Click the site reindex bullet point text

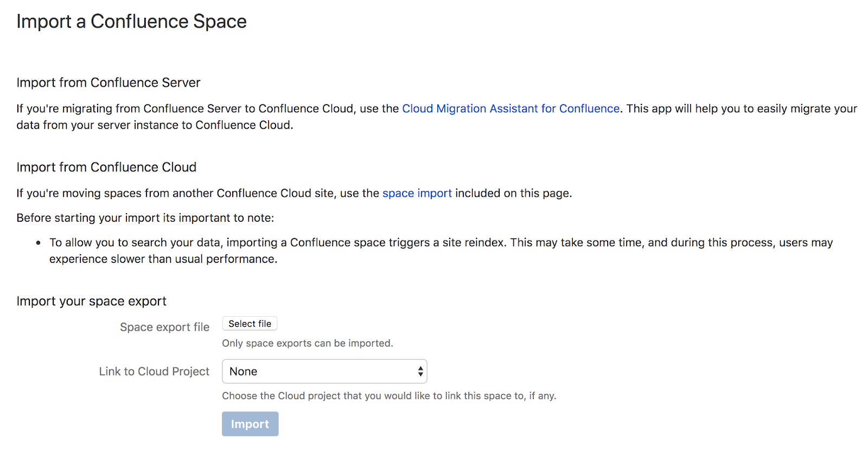(441, 250)
